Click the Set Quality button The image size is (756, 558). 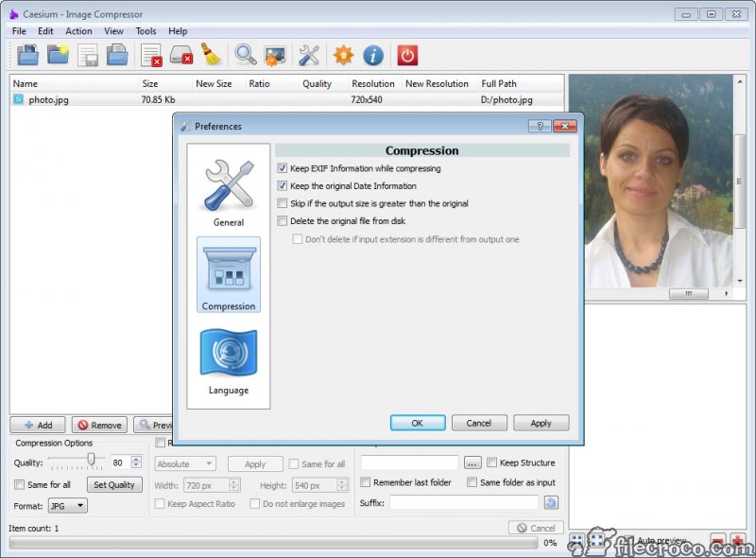(114, 484)
